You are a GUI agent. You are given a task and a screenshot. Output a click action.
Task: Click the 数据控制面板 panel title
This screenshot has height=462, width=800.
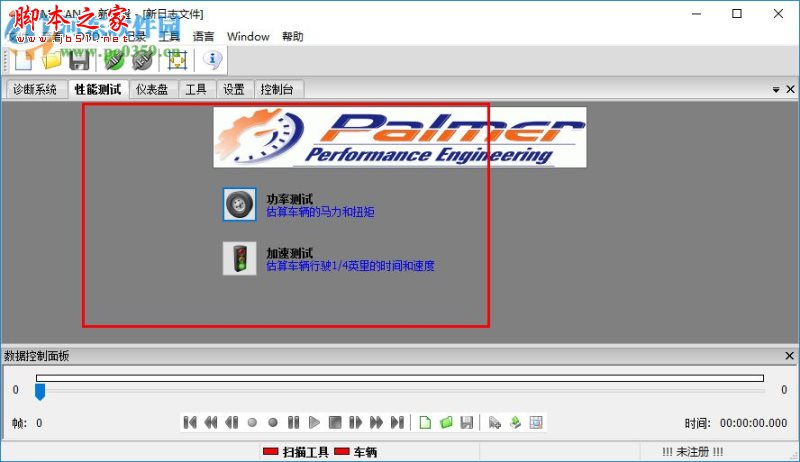tap(36, 355)
